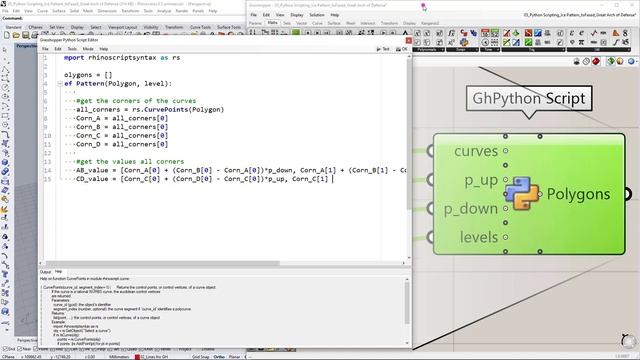
Task: Switch to the Help tab in script editor
Action: coord(58,271)
